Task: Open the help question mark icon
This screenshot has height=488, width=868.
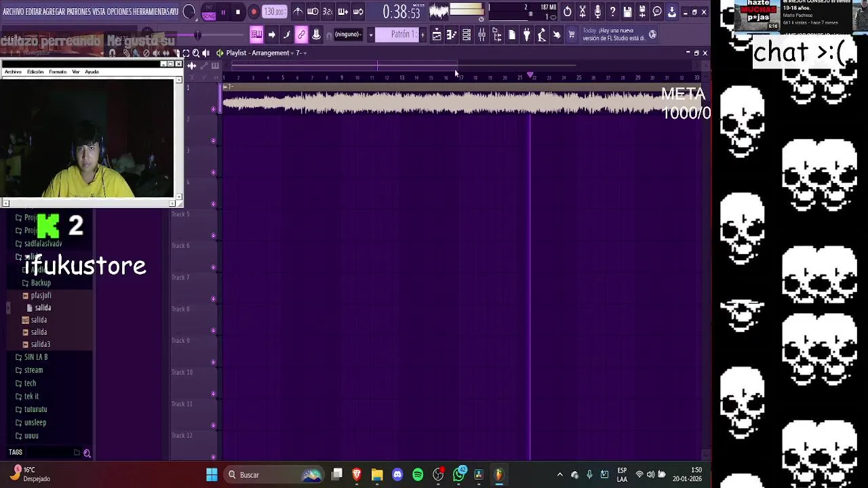Action: (x=612, y=12)
